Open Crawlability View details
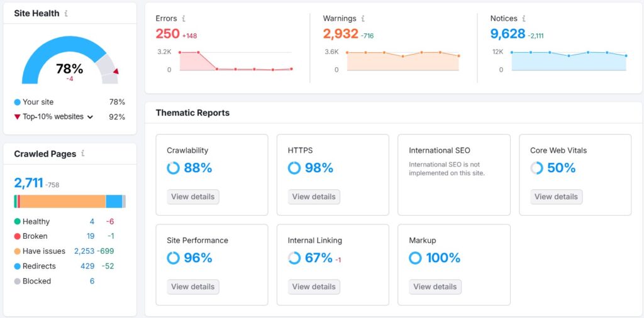This screenshot has width=644, height=318. [x=193, y=197]
